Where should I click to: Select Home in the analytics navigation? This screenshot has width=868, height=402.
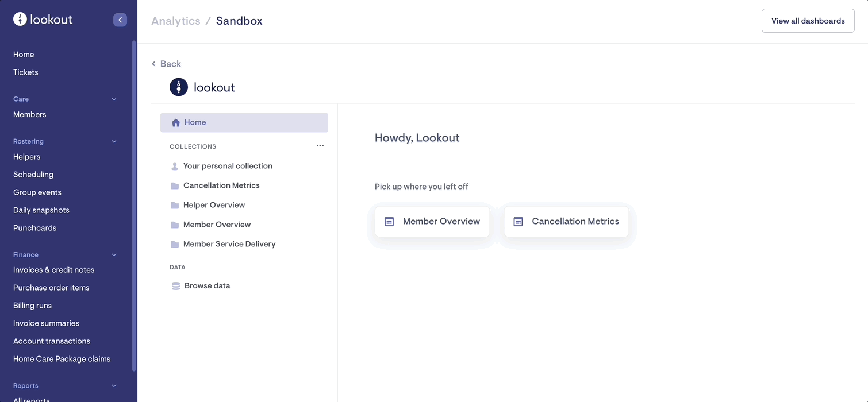244,122
